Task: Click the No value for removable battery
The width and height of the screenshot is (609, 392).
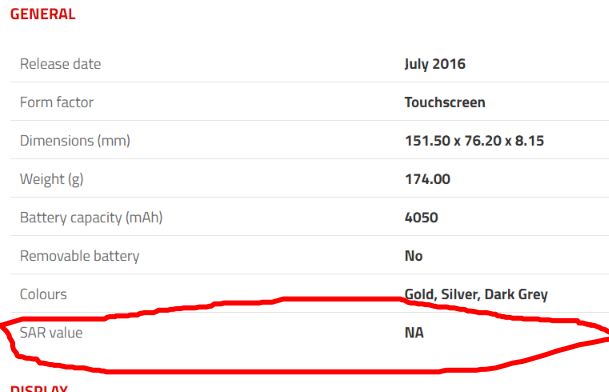Action: click(x=414, y=256)
